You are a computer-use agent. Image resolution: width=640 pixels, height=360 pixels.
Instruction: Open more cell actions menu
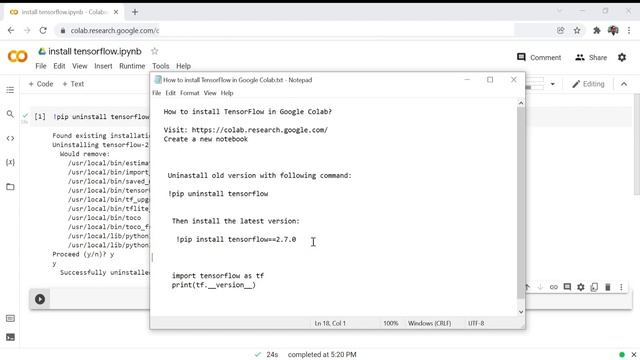pos(621,287)
